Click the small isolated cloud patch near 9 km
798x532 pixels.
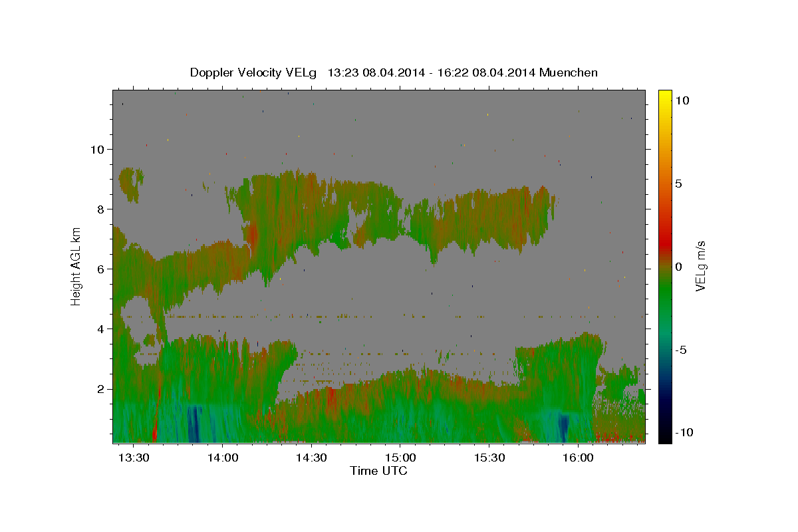click(x=130, y=185)
